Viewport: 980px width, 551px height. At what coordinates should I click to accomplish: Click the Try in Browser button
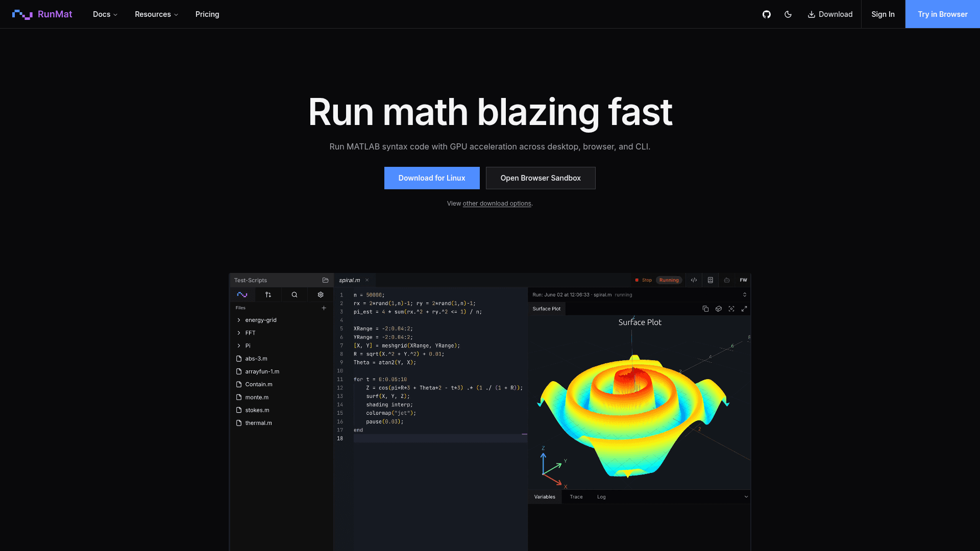point(942,14)
